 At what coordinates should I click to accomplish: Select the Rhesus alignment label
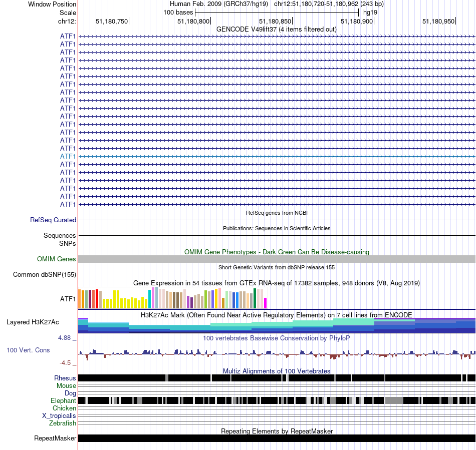click(x=65, y=378)
